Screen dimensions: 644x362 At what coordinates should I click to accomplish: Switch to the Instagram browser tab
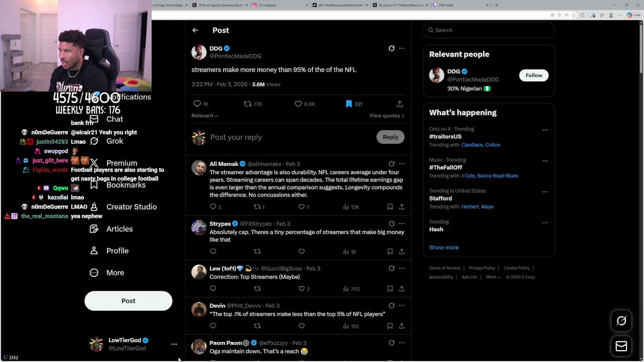coord(279,5)
